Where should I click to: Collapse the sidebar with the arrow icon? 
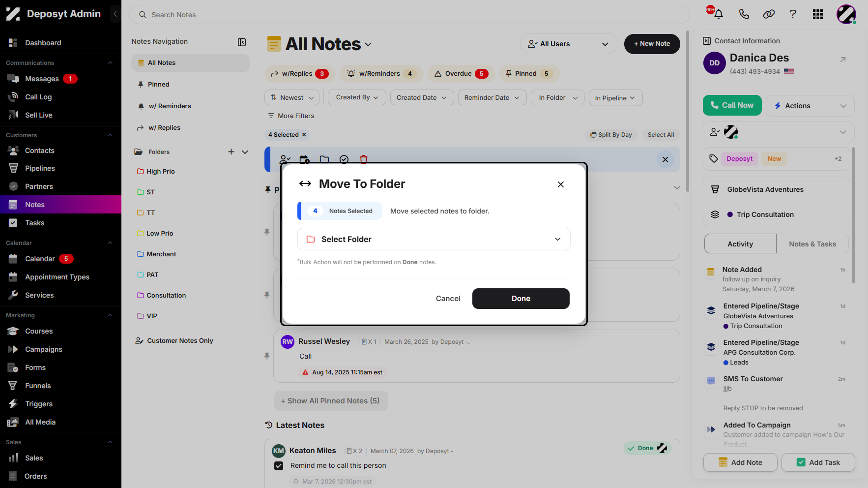(115, 14)
